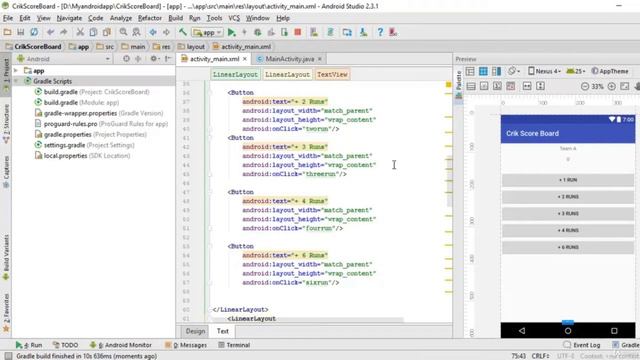Open the API 25 version dropdown

coord(576,71)
